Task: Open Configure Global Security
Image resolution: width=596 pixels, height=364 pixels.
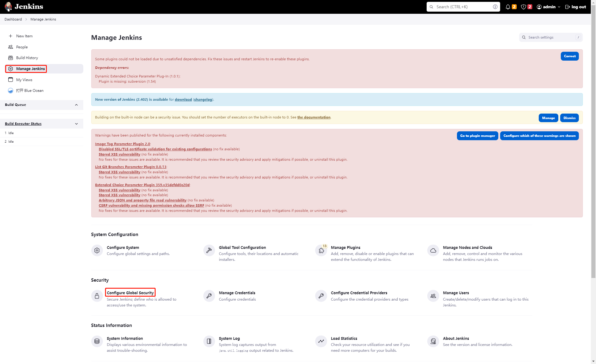Action: [130, 293]
